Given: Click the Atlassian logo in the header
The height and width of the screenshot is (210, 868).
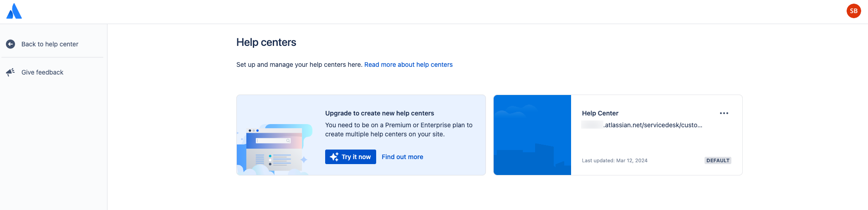Looking at the screenshot, I should click(14, 11).
